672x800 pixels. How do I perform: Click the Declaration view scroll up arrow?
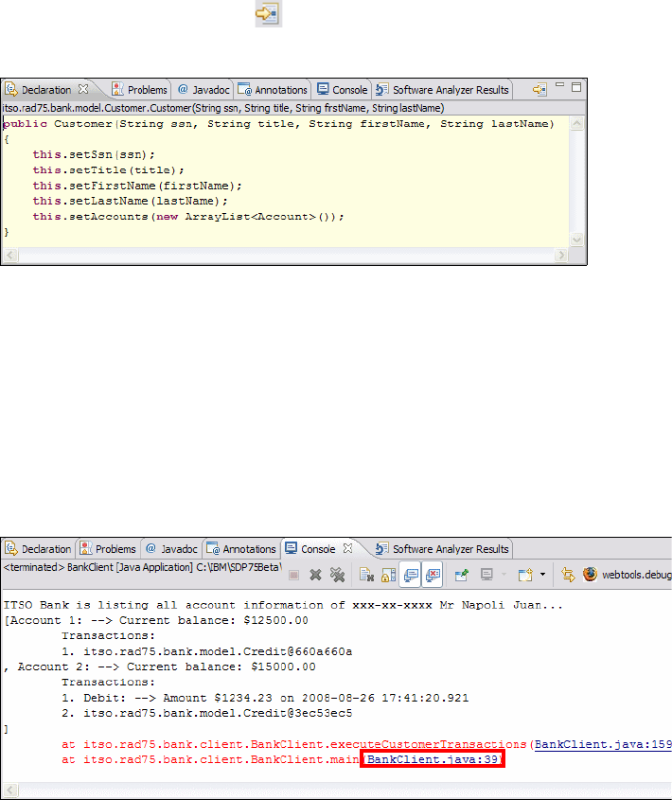tap(576, 123)
